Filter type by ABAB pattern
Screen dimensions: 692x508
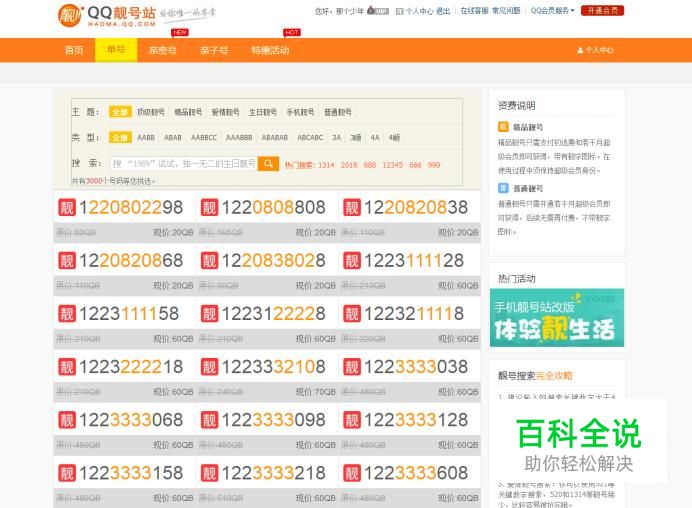tap(173, 138)
